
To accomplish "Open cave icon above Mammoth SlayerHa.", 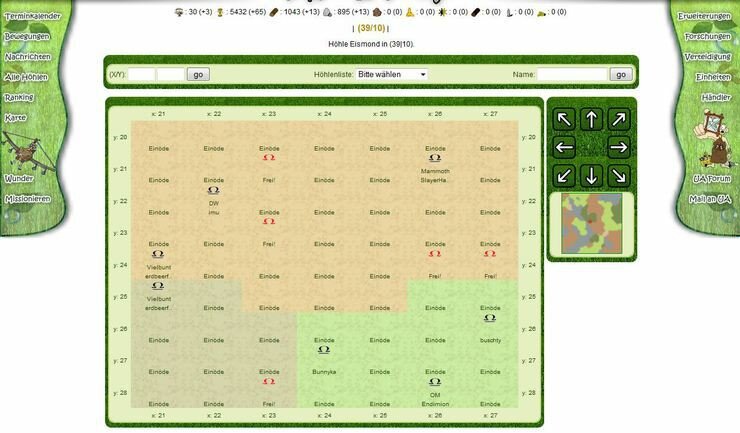I will pyautogui.click(x=435, y=158).
